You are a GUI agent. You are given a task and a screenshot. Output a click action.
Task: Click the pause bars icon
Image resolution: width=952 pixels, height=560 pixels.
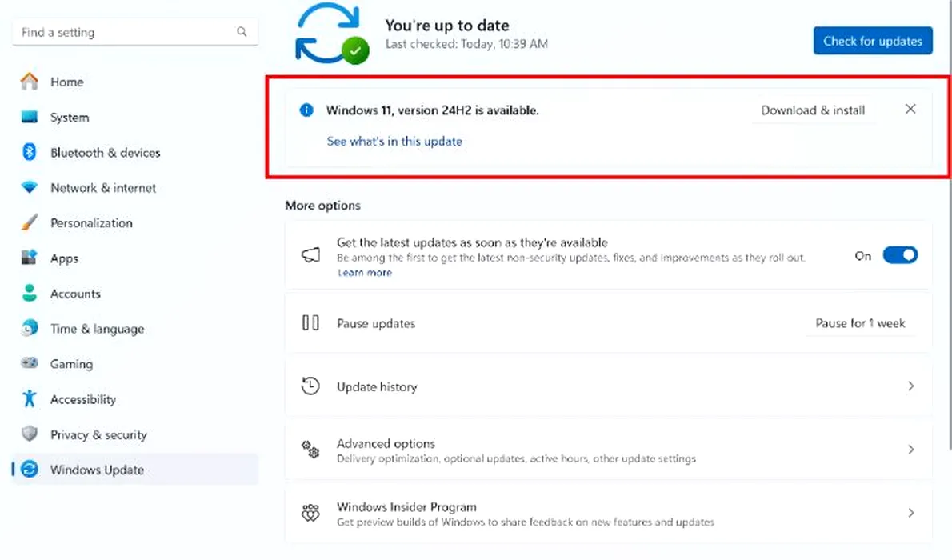[311, 322]
